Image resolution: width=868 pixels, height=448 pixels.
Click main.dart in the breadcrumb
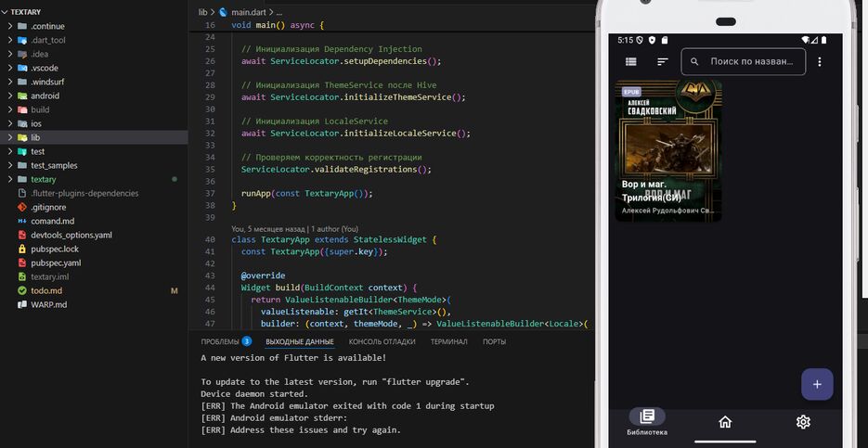pos(249,12)
